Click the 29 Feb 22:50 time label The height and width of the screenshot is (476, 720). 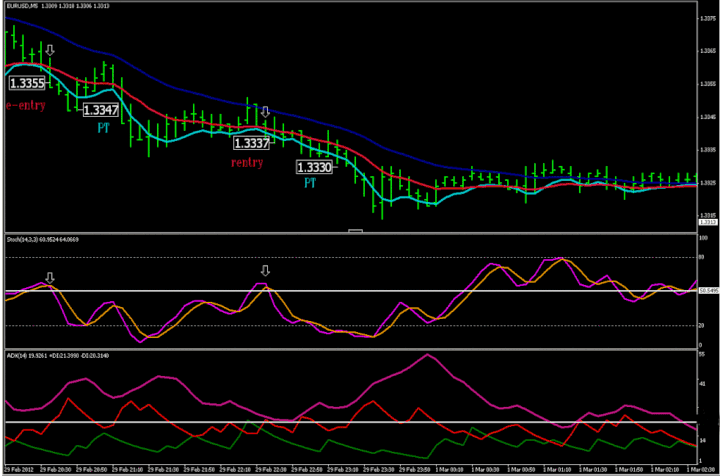tap(306, 470)
